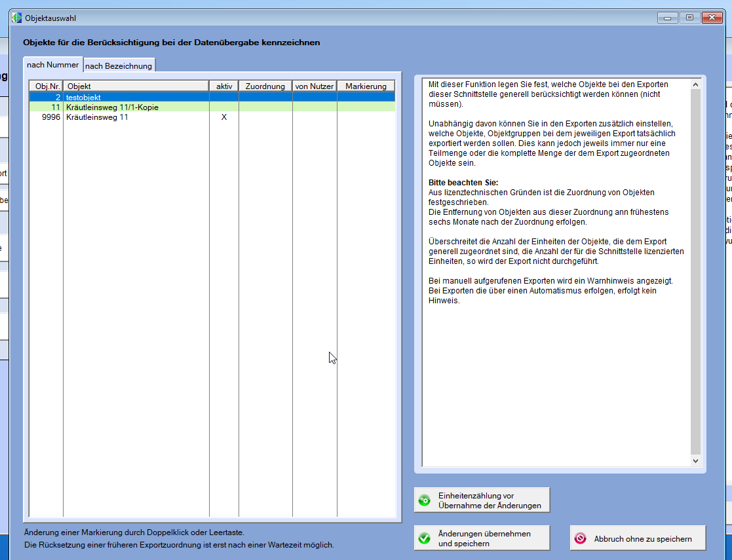Click the von Nutzer column header
Screen dimensions: 732x560
315,86
